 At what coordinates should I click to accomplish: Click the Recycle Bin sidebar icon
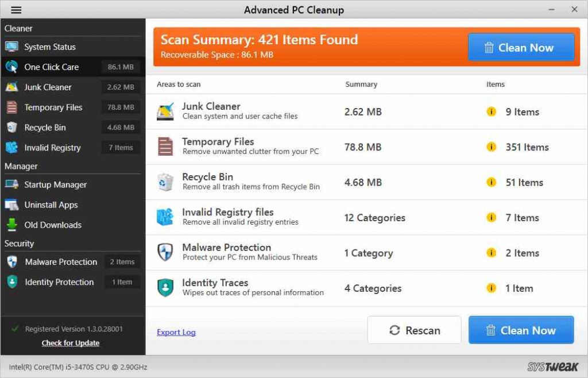pyautogui.click(x=11, y=128)
